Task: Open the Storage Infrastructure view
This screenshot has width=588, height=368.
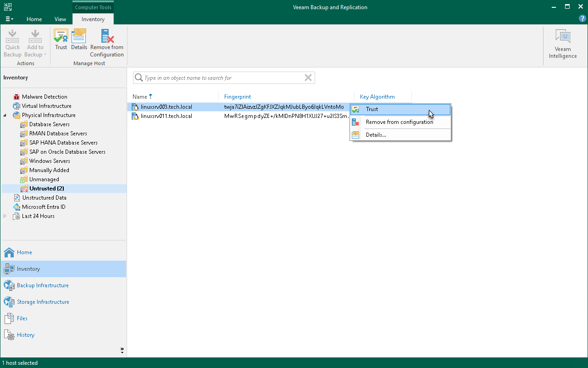Action: [x=43, y=302]
